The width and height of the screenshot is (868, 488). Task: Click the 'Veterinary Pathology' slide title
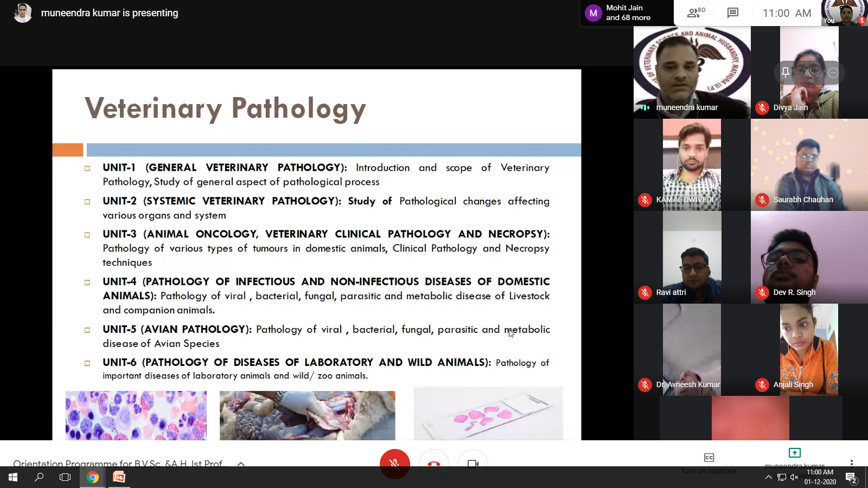click(225, 108)
